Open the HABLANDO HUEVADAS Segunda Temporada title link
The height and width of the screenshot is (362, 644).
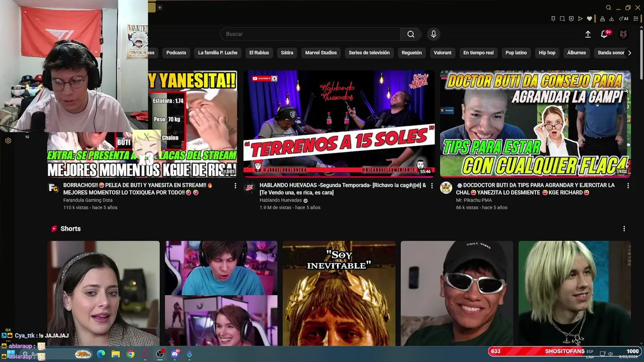[343, 189]
